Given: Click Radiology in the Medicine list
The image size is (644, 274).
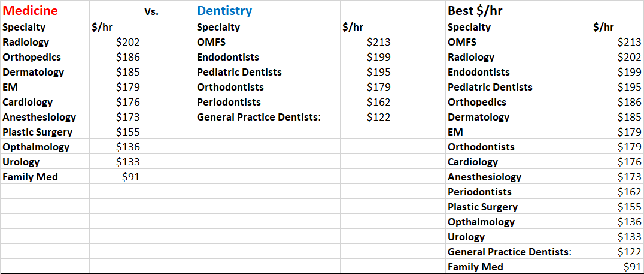Looking at the screenshot, I should click(x=26, y=42).
